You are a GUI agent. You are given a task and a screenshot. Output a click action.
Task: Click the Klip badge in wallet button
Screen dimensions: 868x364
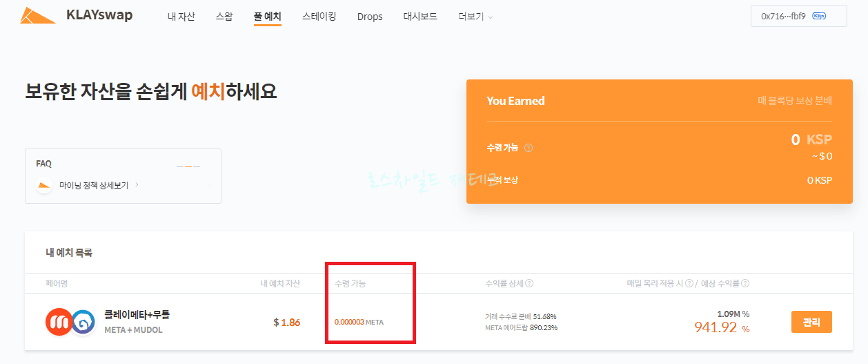(x=820, y=16)
